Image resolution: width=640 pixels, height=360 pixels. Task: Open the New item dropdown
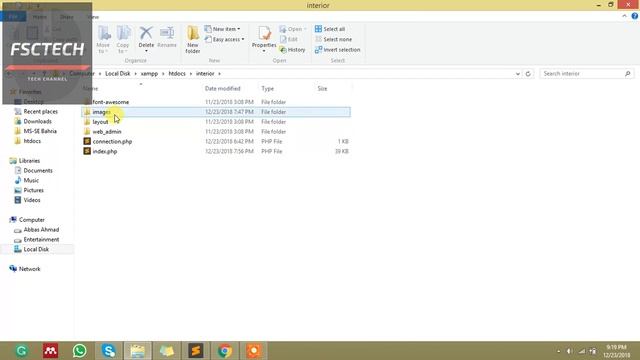pos(222,29)
